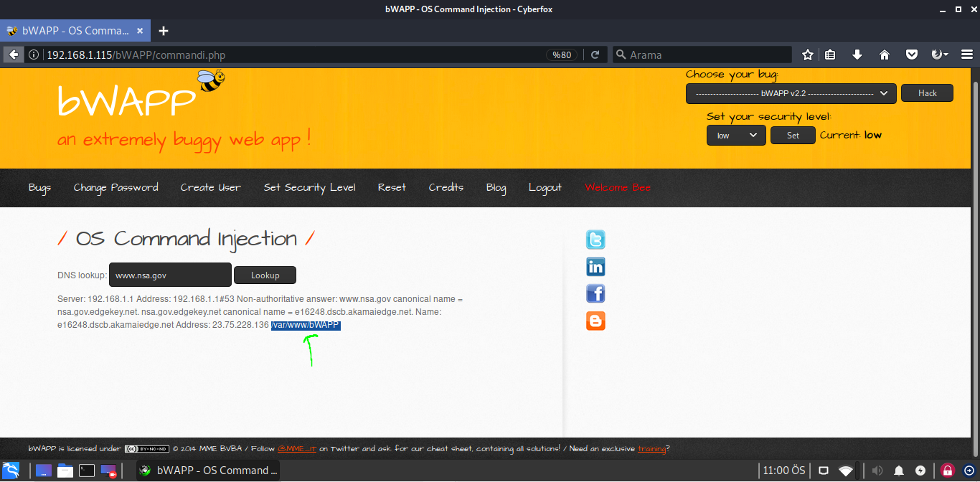Open the downloads arrow icon
Screen dimensions: 980x482
click(x=857, y=55)
